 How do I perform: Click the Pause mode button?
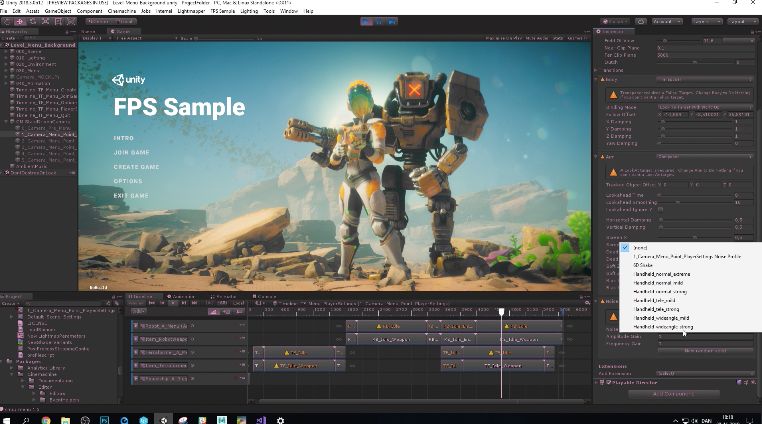[380, 21]
